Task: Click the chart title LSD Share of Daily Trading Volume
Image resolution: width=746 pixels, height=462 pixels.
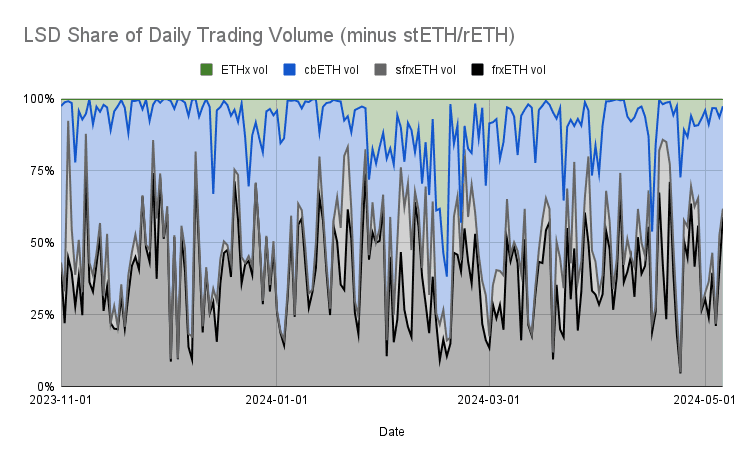Action: (269, 36)
